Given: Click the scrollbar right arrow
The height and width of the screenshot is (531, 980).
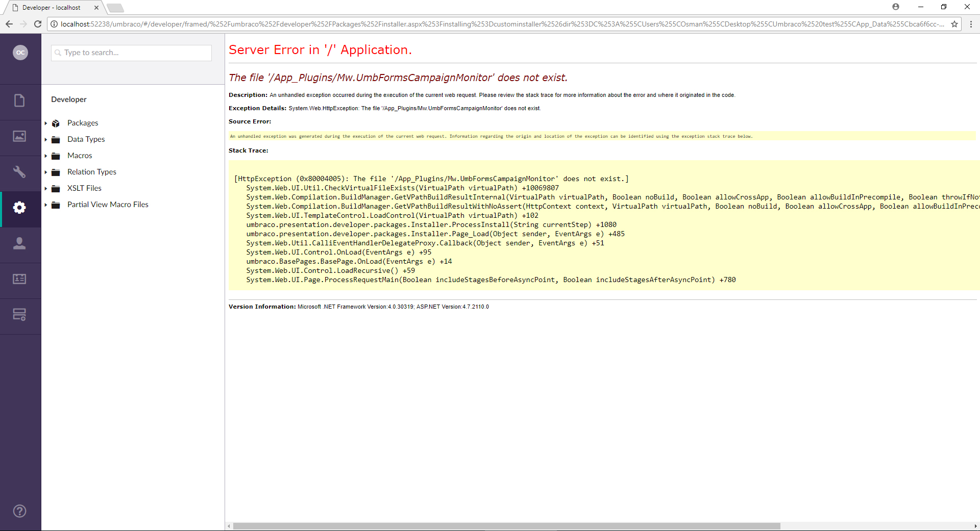Looking at the screenshot, I should [975, 526].
